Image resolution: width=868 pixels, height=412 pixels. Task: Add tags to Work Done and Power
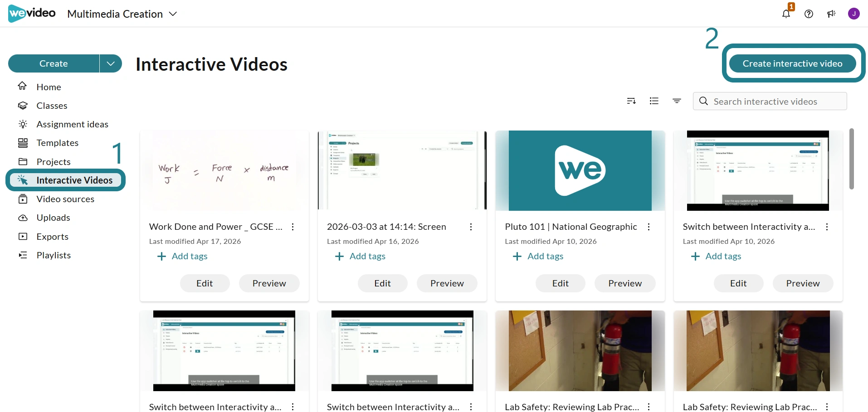[182, 256]
